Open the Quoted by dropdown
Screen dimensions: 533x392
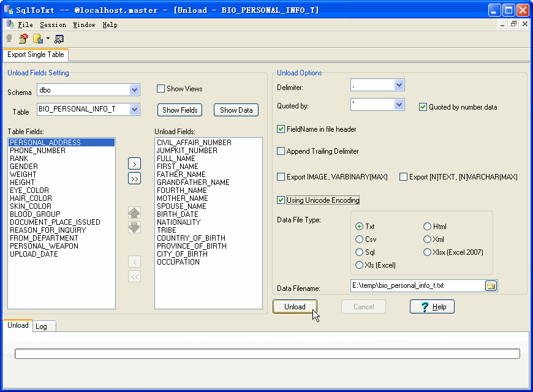[399, 104]
